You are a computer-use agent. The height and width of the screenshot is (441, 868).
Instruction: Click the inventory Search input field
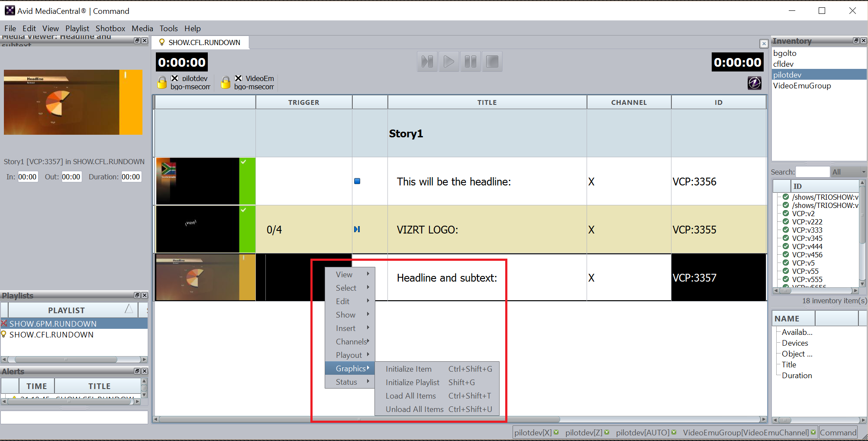pos(813,172)
